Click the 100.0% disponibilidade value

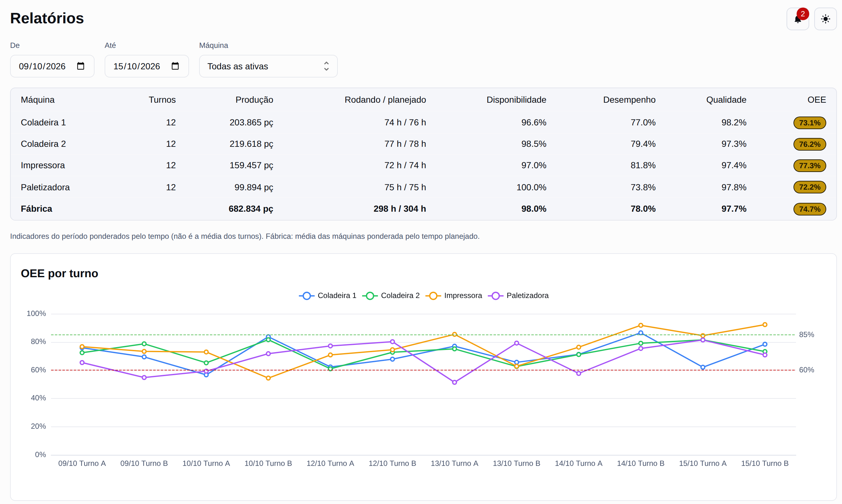pos(531,187)
